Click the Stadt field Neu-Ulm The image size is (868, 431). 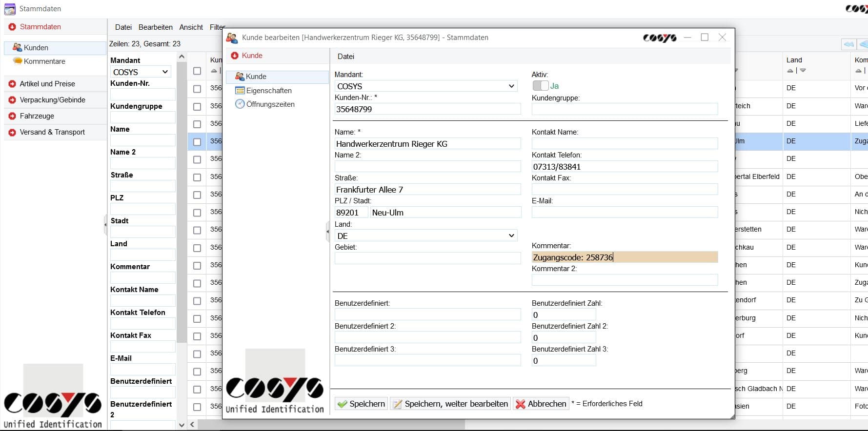[446, 213]
